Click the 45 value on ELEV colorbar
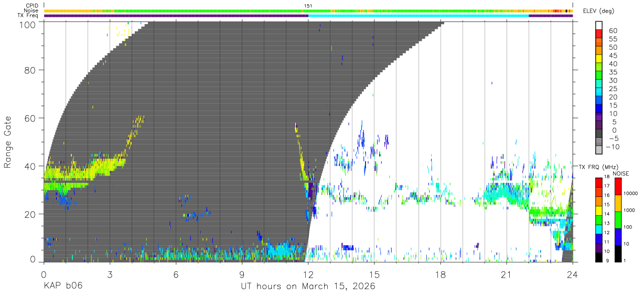 (614, 56)
